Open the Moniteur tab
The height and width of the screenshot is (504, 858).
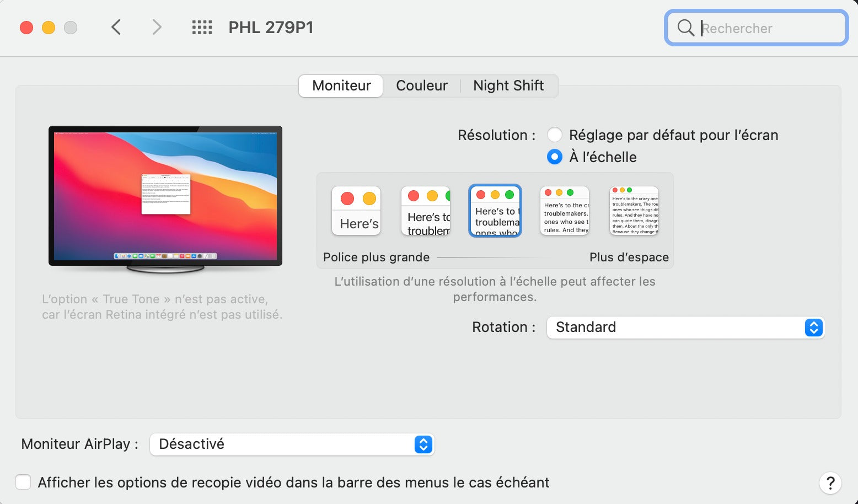coord(341,86)
